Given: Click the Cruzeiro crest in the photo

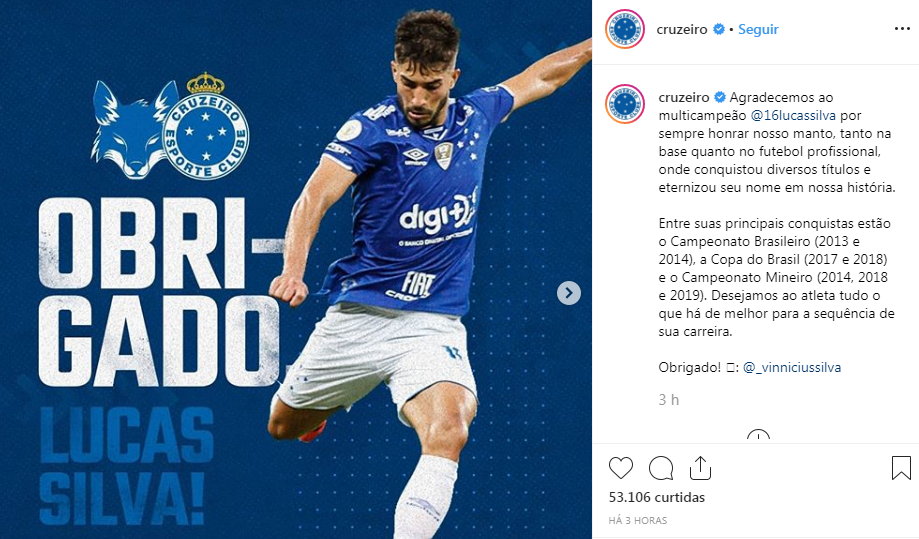Looking at the screenshot, I should pos(205,127).
